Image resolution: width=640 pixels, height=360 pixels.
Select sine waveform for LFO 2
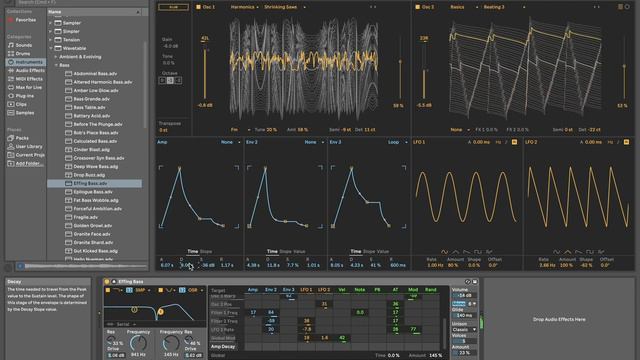(x=556, y=252)
